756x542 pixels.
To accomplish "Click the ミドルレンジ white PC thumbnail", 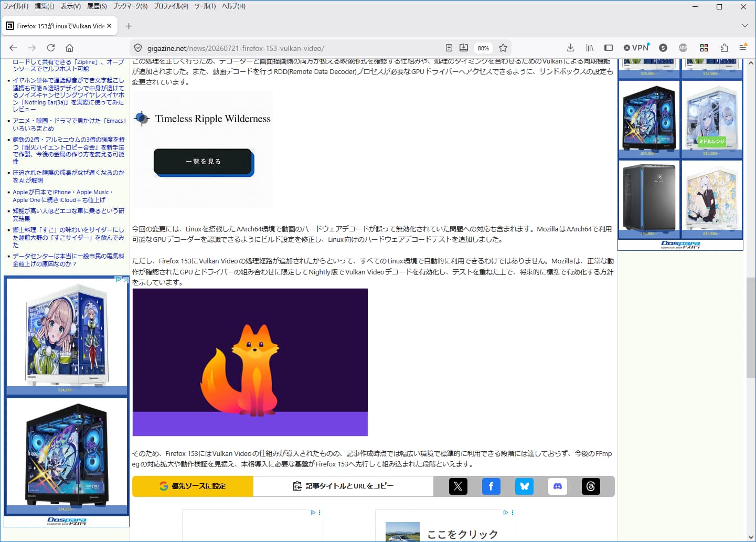I will tap(712, 119).
